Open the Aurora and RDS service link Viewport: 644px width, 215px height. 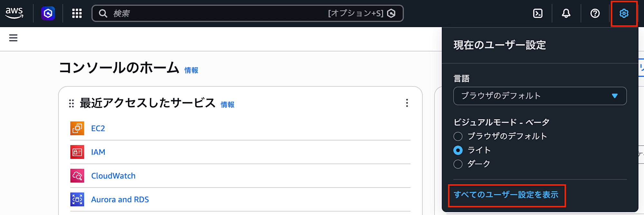pyautogui.click(x=120, y=199)
